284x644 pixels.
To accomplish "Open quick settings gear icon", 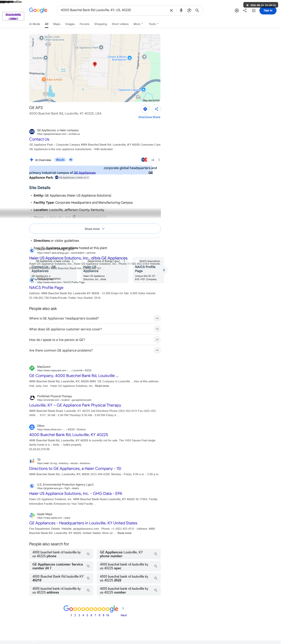I will (237, 10).
